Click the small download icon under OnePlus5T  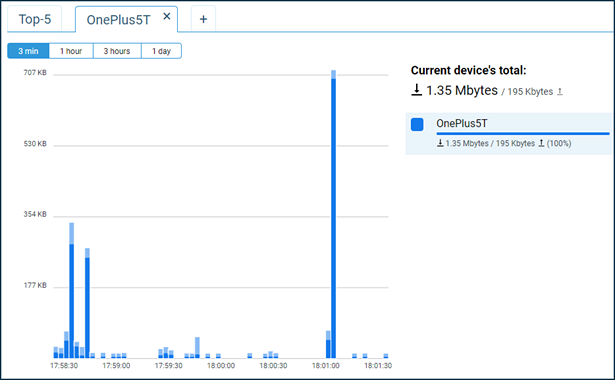tap(440, 143)
